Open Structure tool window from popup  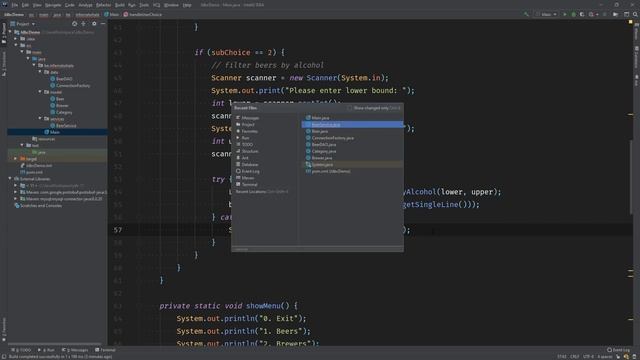point(247,151)
